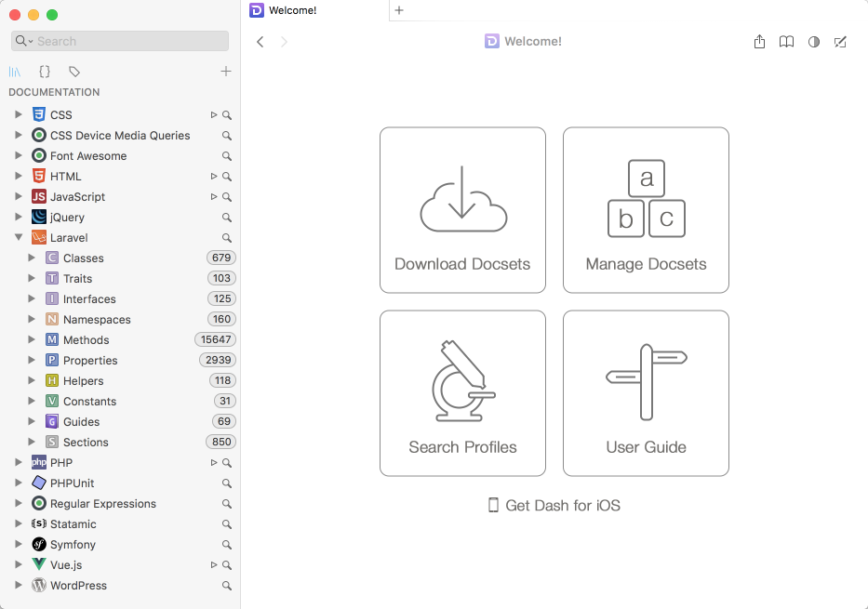The width and height of the screenshot is (868, 609).
Task: Toggle the dark mode contrast icon
Action: 814,42
